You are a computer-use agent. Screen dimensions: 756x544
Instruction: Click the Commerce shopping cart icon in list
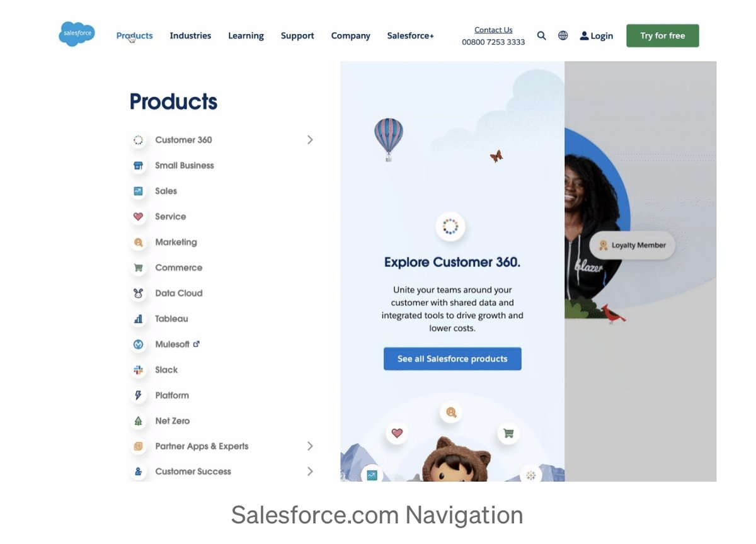tap(138, 268)
